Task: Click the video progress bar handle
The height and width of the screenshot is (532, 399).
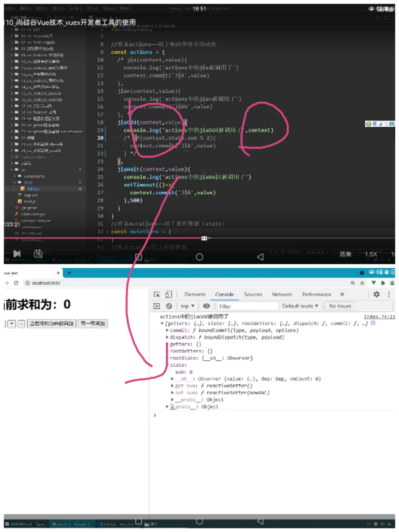Action: (x=204, y=238)
